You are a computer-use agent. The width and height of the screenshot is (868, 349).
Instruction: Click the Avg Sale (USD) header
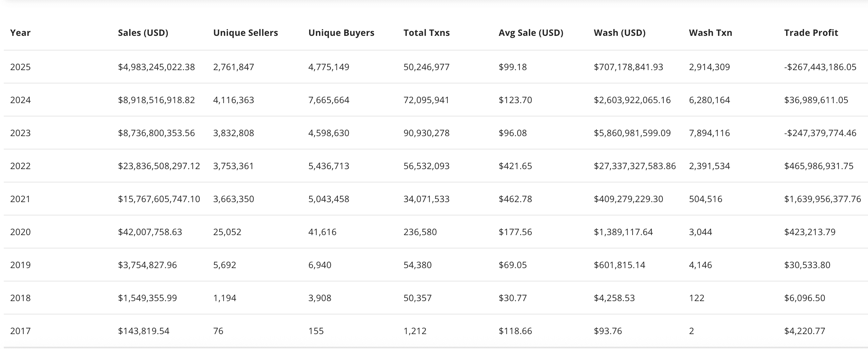click(531, 33)
